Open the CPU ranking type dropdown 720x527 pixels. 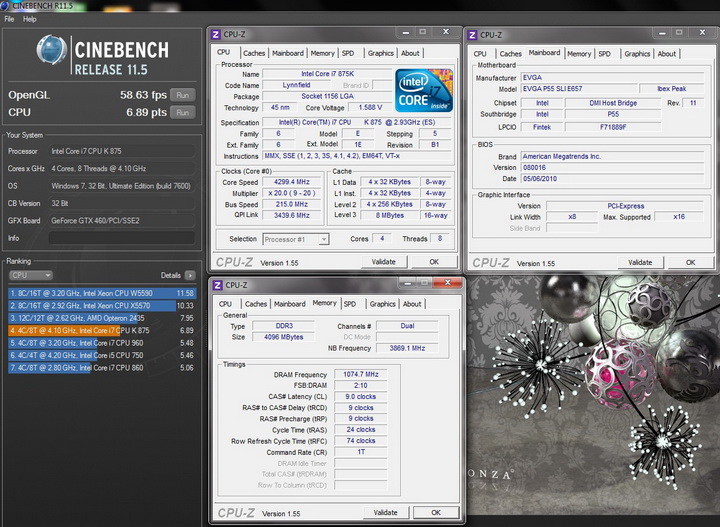coord(30,275)
